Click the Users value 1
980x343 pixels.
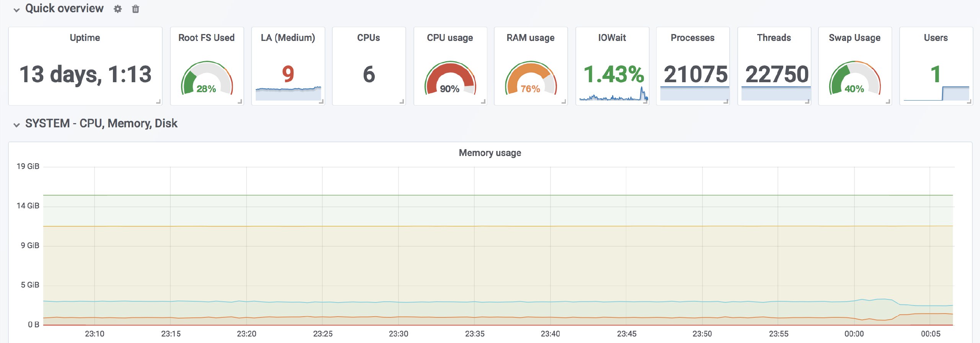pos(936,74)
